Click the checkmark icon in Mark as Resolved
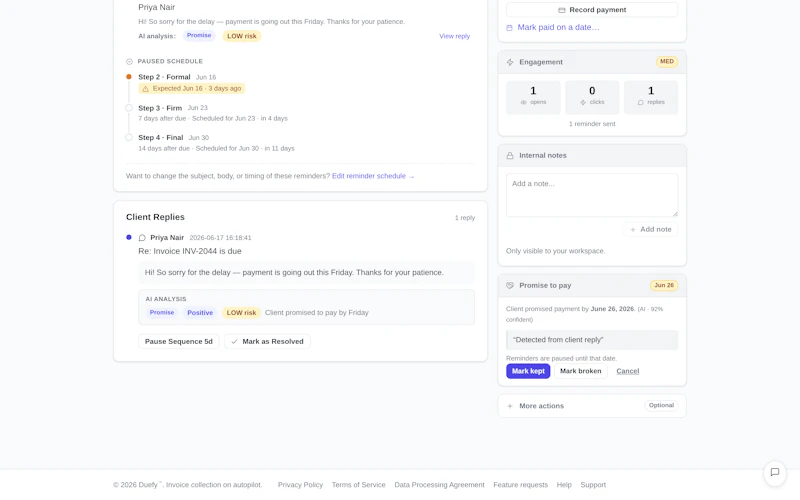This screenshot has width=800, height=500. 234,342
